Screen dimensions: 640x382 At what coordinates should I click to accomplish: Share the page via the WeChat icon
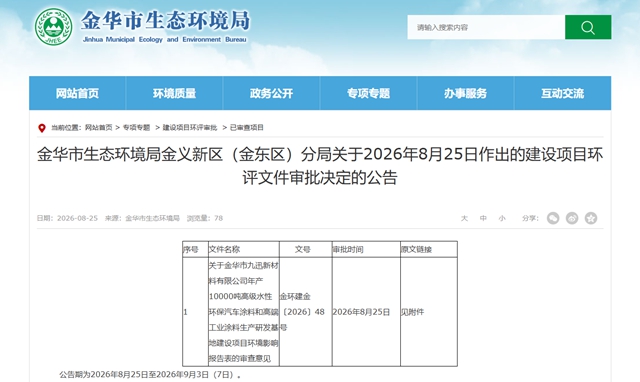coord(553,218)
